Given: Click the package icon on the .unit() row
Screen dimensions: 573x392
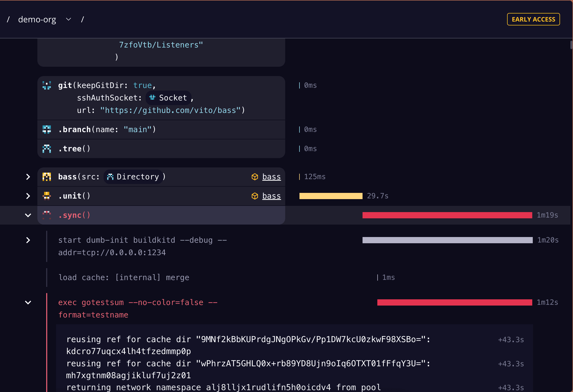Looking at the screenshot, I should (255, 196).
